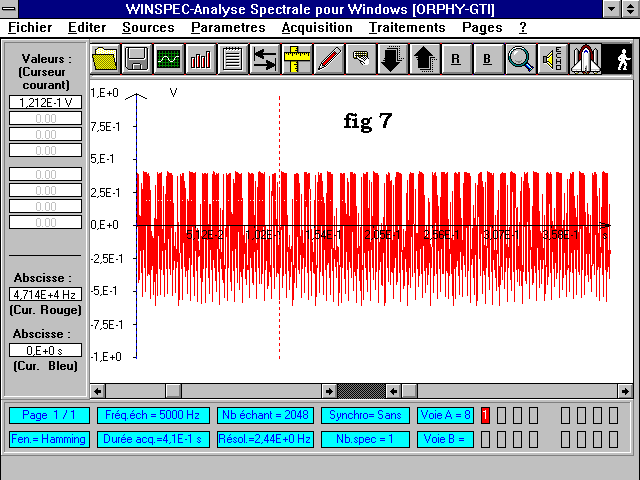Click the Fréq.éch = 5000 Hz field
Screen dimensions: 640x480
coord(153,416)
